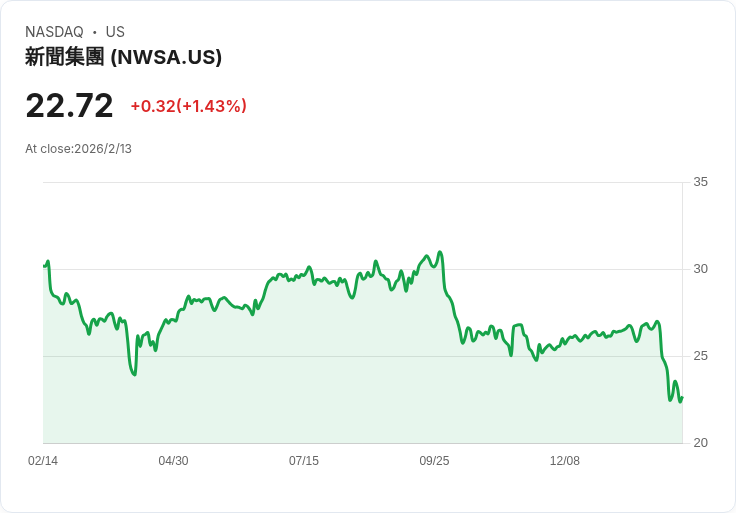
Task: Click the 30 label on the price axis
Action: coord(700,269)
